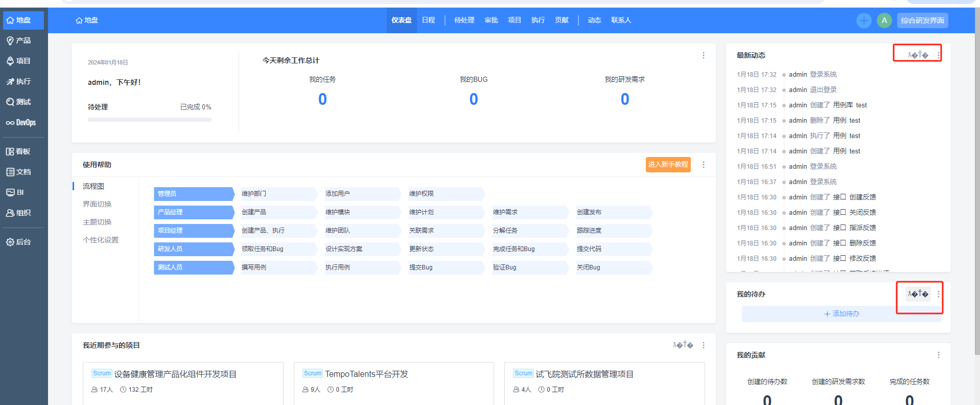Switch to the 待处理 tab

pyautogui.click(x=464, y=20)
